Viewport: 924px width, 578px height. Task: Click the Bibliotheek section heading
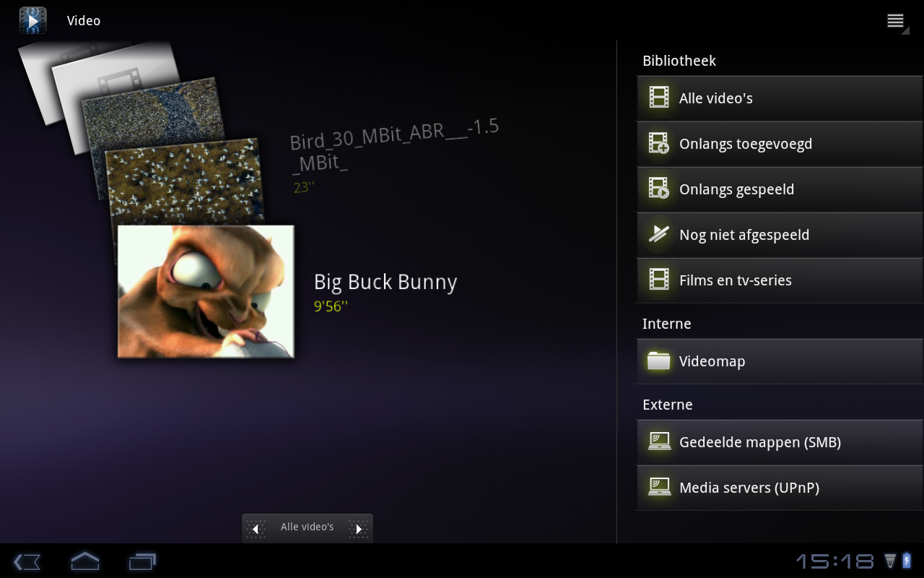pyautogui.click(x=679, y=61)
